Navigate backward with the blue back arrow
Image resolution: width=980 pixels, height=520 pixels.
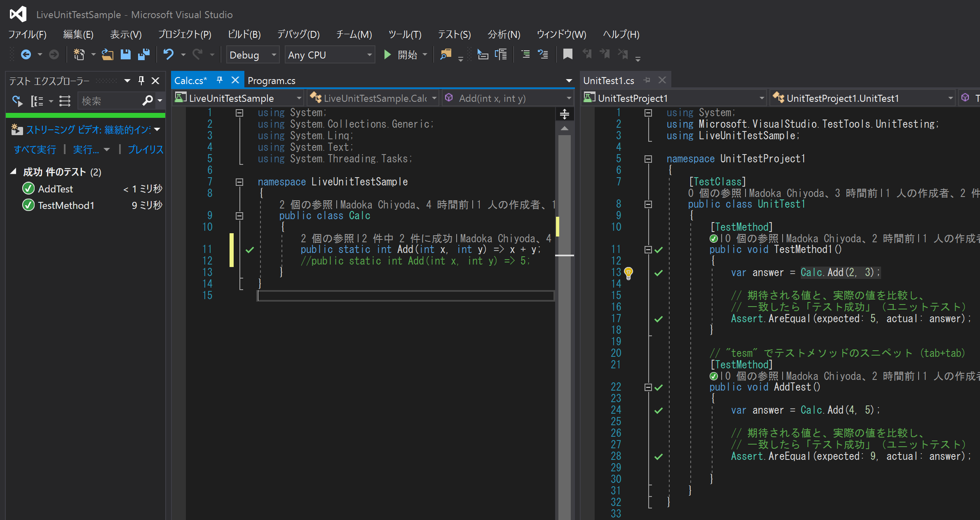coord(26,54)
